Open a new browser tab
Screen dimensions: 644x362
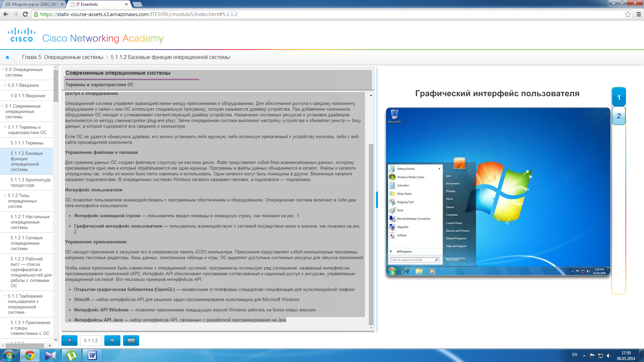point(138,4)
